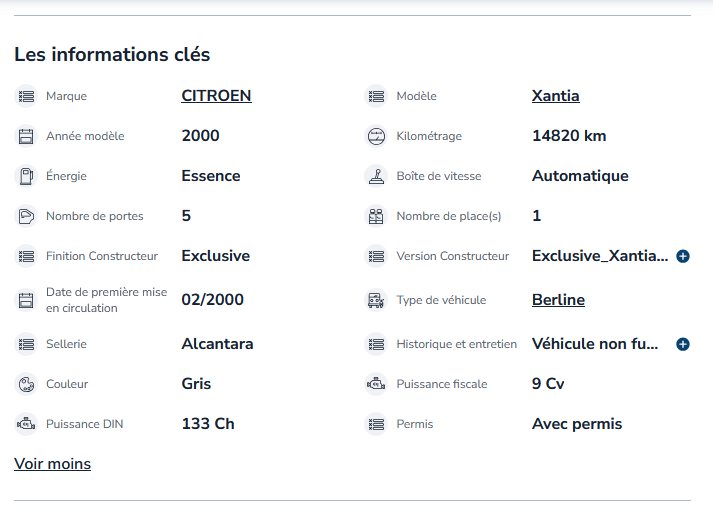The width and height of the screenshot is (713, 514).
Task: Click the list icon beside Marque
Action: click(x=26, y=96)
